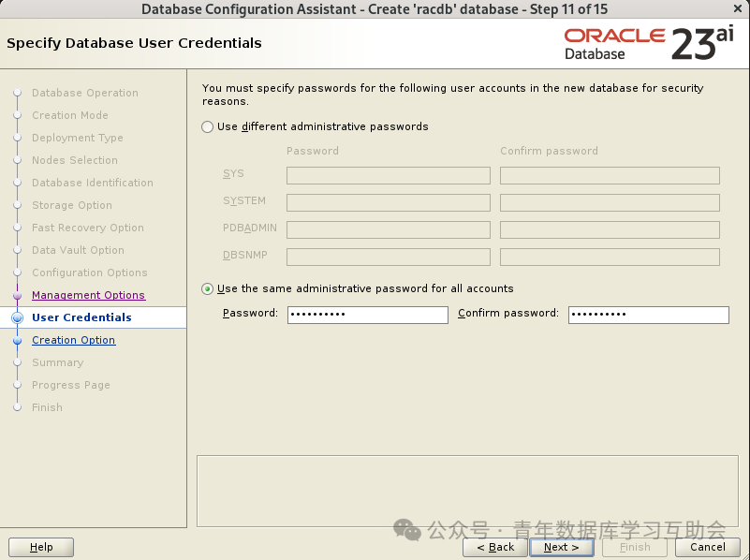This screenshot has height=560, width=750.
Task: Click the 'Summary' step label
Action: pos(57,362)
